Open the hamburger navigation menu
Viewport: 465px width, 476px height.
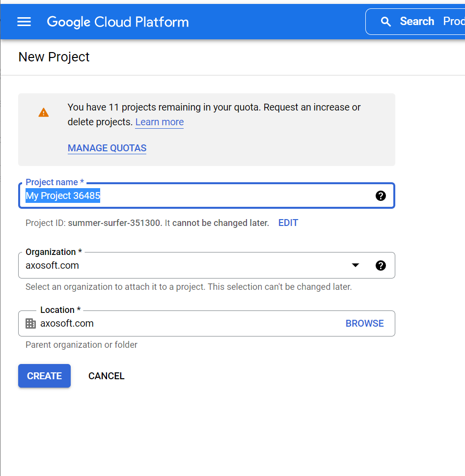click(x=24, y=22)
